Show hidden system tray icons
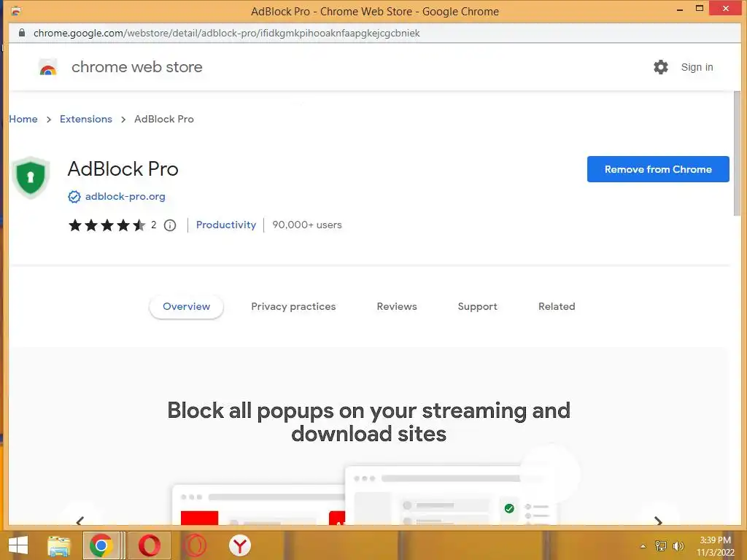 click(643, 546)
